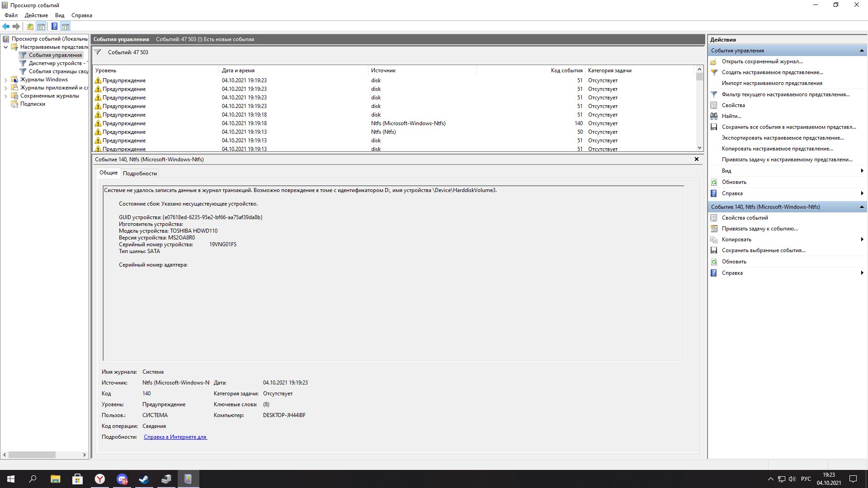Collapse the События управления actions section

(862, 51)
